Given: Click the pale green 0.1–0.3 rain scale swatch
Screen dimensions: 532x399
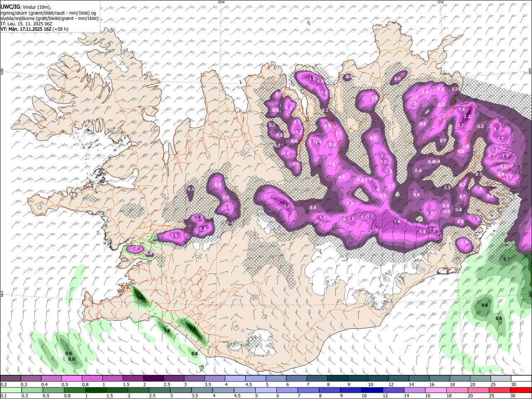Looking at the screenshot, I should [x=10, y=390].
